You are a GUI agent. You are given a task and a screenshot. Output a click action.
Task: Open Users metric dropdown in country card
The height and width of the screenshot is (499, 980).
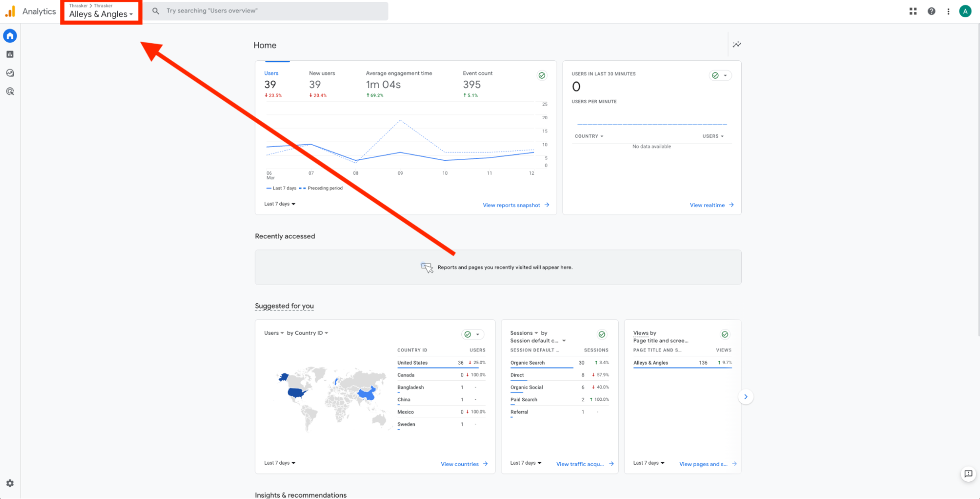tap(274, 333)
